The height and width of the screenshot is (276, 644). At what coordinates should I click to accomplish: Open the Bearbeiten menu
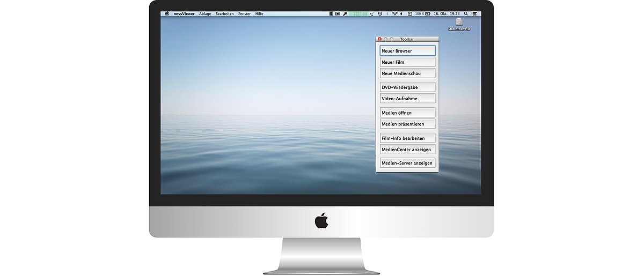(224, 13)
